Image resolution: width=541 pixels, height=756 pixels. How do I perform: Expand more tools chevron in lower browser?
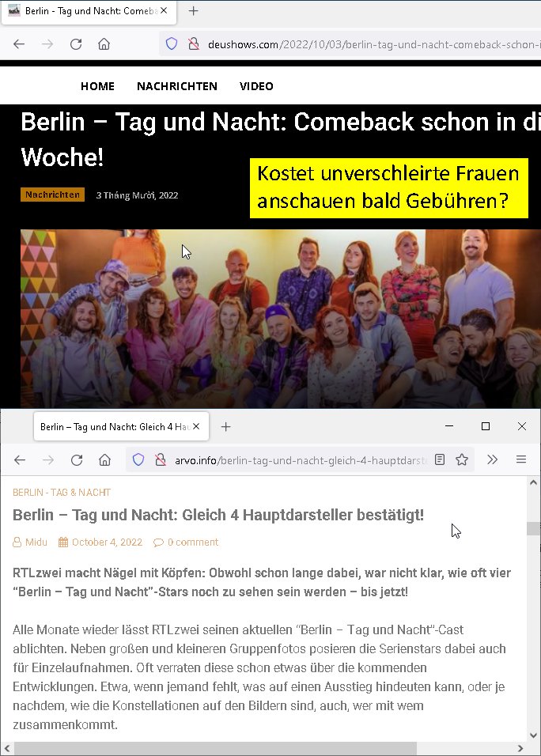tap(492, 459)
